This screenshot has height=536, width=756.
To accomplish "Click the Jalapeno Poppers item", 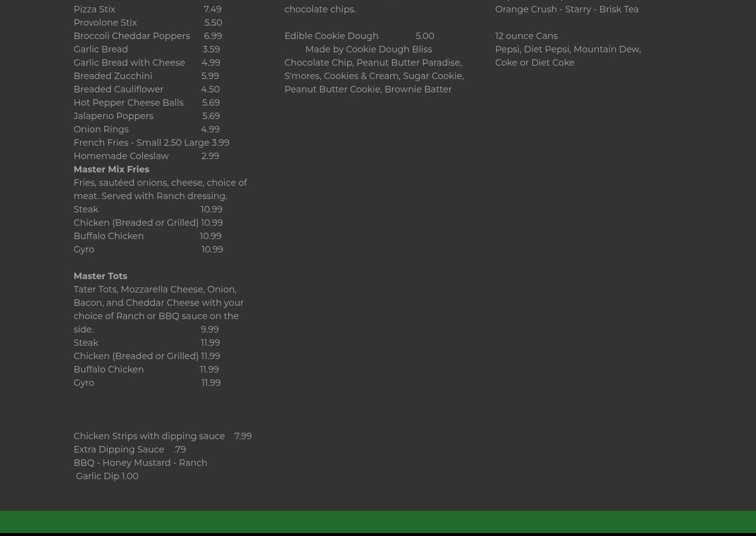I will (x=113, y=116).
